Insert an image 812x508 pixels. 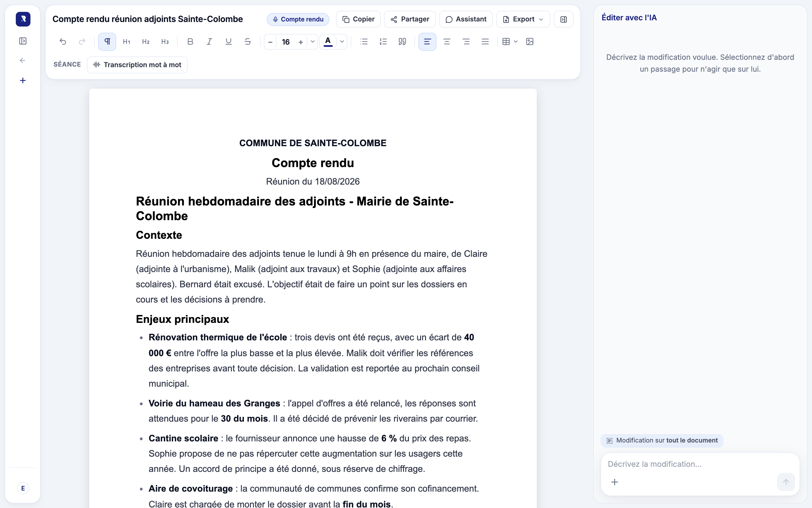point(530,42)
